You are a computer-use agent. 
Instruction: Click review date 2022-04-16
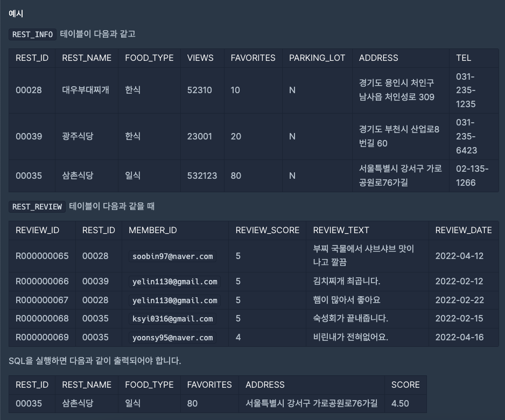pyautogui.click(x=459, y=337)
